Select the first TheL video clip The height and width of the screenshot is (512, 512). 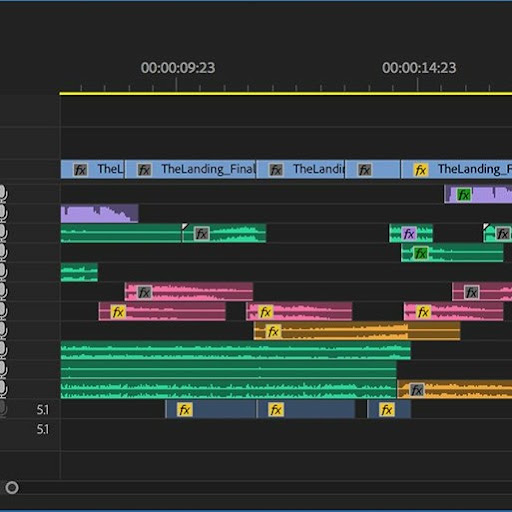point(92,169)
